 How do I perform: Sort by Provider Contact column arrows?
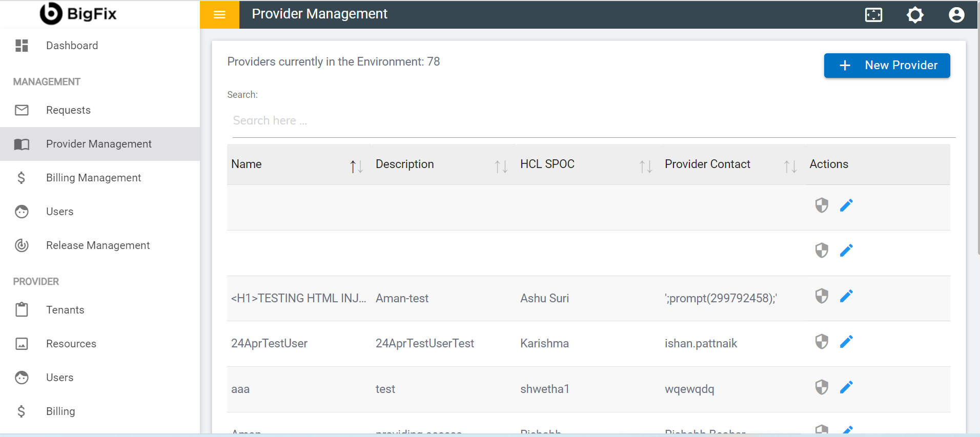(790, 166)
